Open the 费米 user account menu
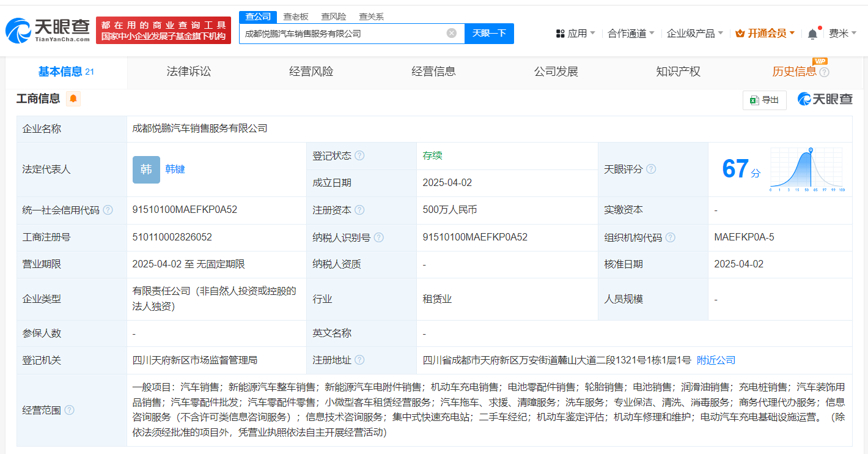This screenshot has height=454, width=868. 842,33
